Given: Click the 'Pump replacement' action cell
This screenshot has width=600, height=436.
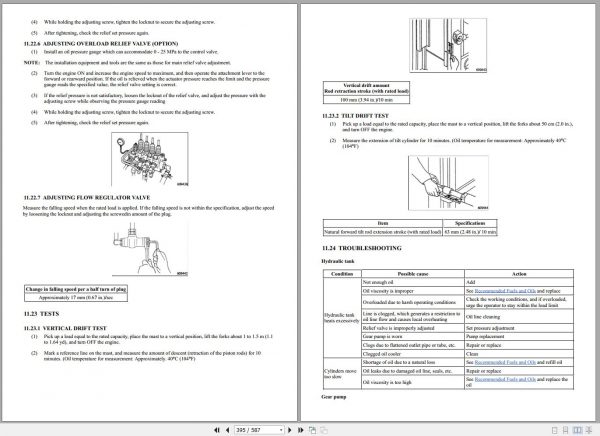Looking at the screenshot, I should [519, 336].
